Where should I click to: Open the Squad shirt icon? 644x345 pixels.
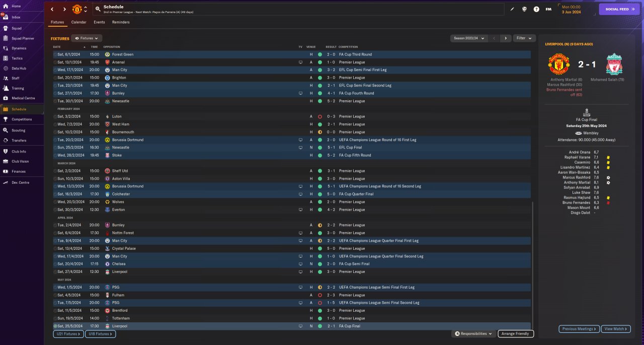pyautogui.click(x=5, y=28)
